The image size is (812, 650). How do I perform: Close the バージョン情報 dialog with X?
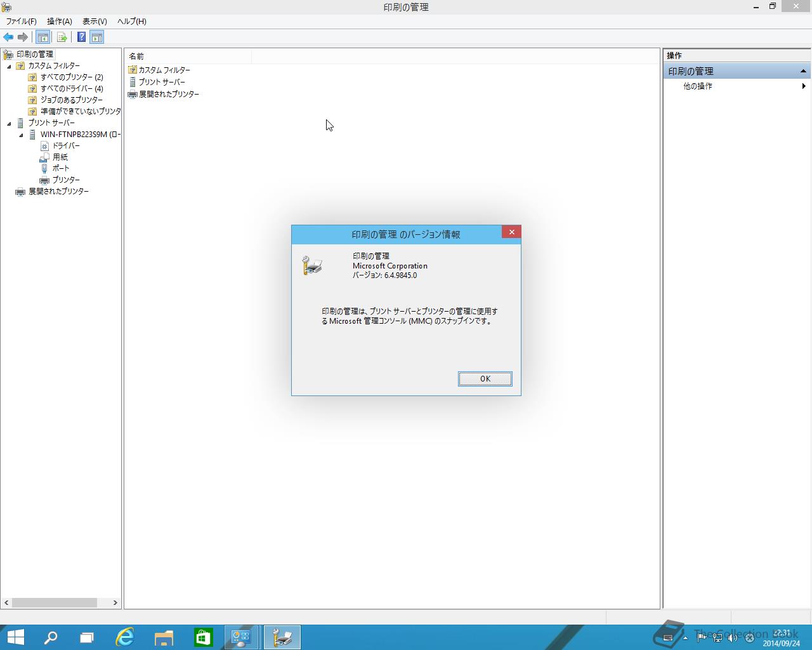click(x=511, y=232)
